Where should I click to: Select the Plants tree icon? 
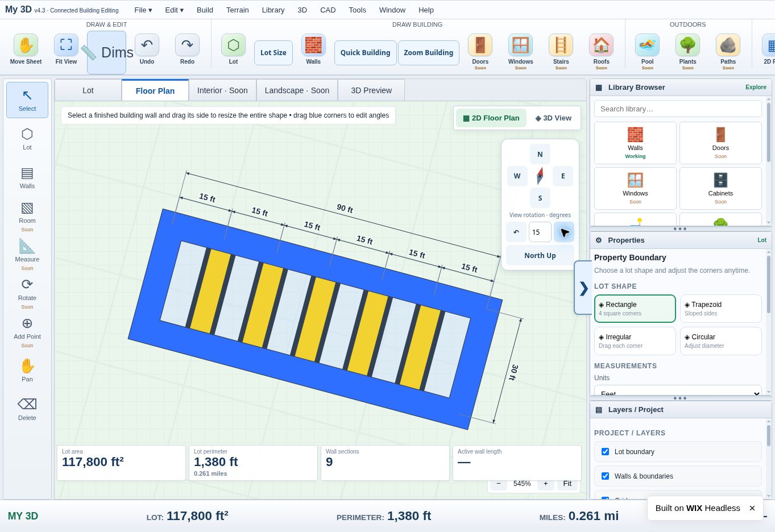click(687, 45)
